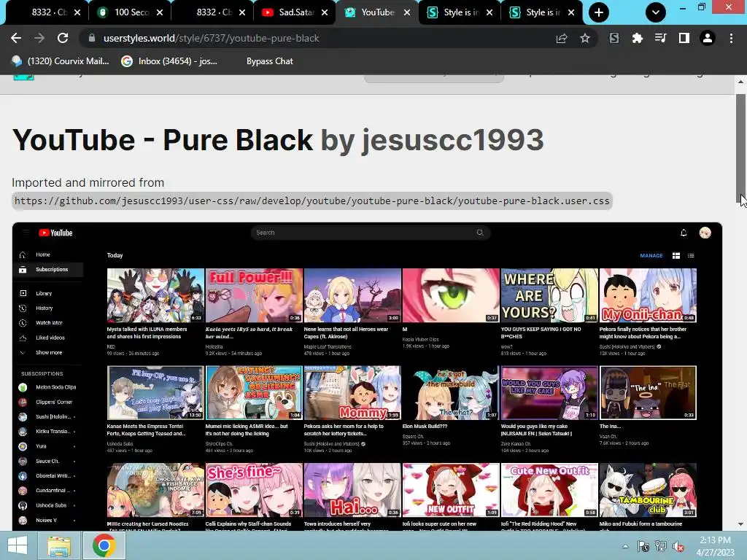Viewport: 747px width, 560px height.
Task: Show hidden tray icons arrow
Action: [x=625, y=546]
